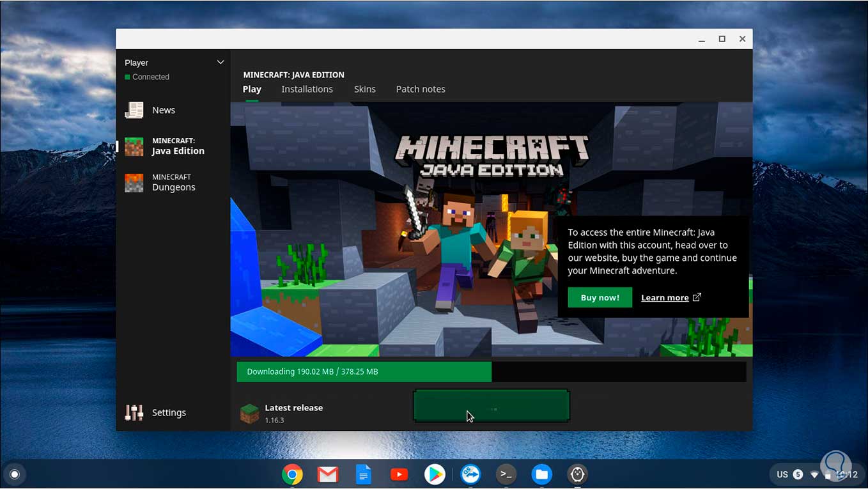
Task: Click the notification count badge showing 5
Action: [798, 474]
